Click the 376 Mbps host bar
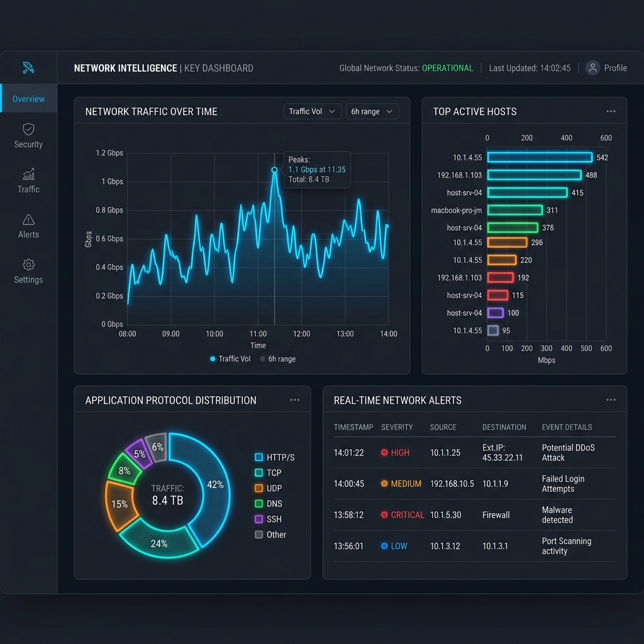The image size is (644, 644). [x=513, y=228]
